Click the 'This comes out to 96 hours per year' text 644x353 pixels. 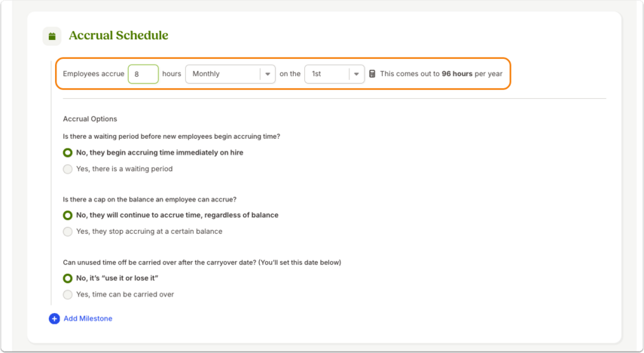441,74
